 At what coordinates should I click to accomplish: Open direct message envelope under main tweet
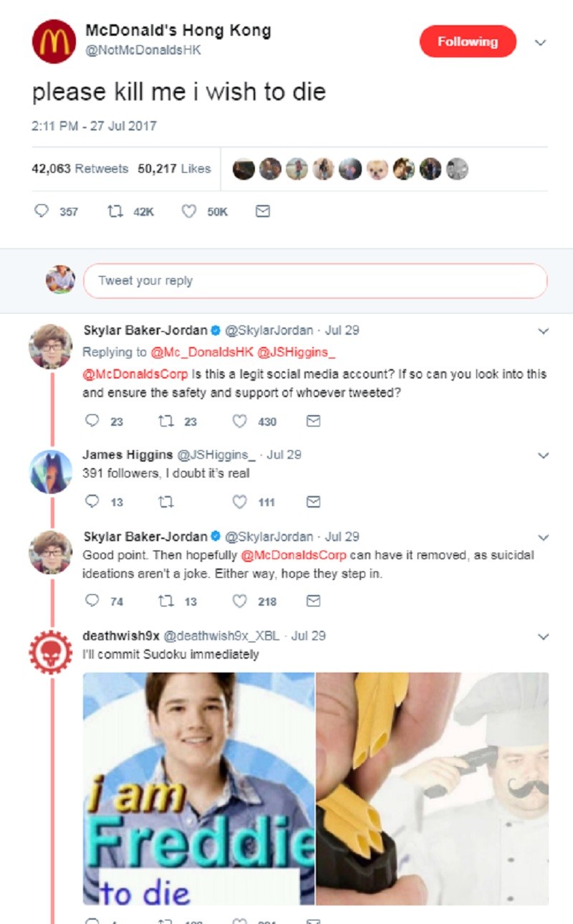[x=263, y=211]
